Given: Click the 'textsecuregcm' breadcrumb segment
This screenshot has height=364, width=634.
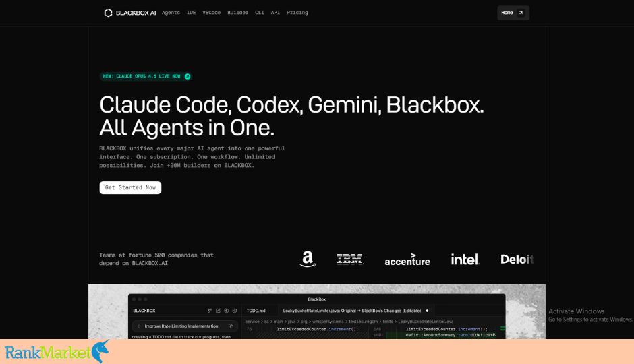Looking at the screenshot, I should 363,322.
